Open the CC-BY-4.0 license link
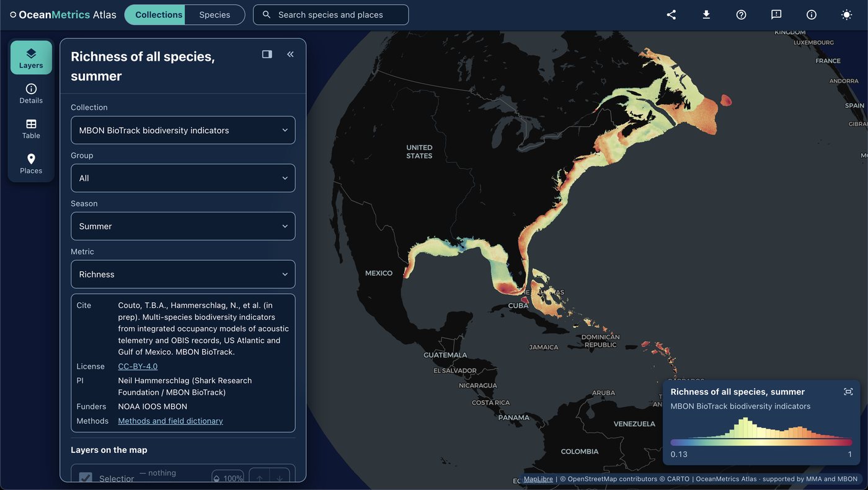The width and height of the screenshot is (868, 490). click(x=138, y=367)
